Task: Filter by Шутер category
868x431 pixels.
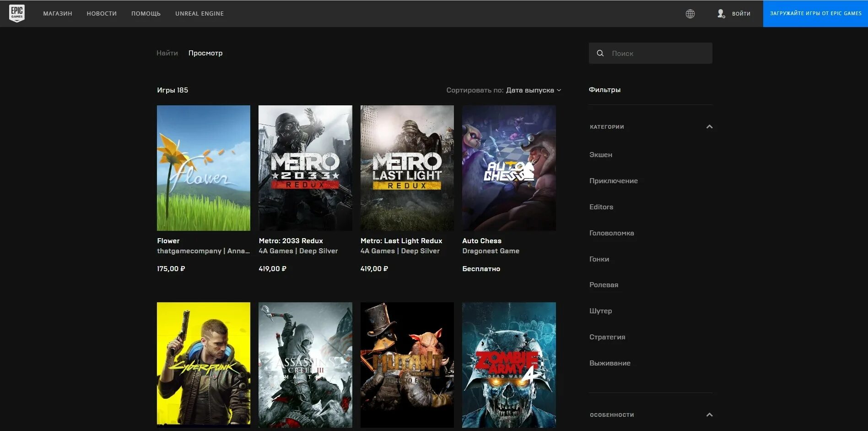Action: [600, 311]
